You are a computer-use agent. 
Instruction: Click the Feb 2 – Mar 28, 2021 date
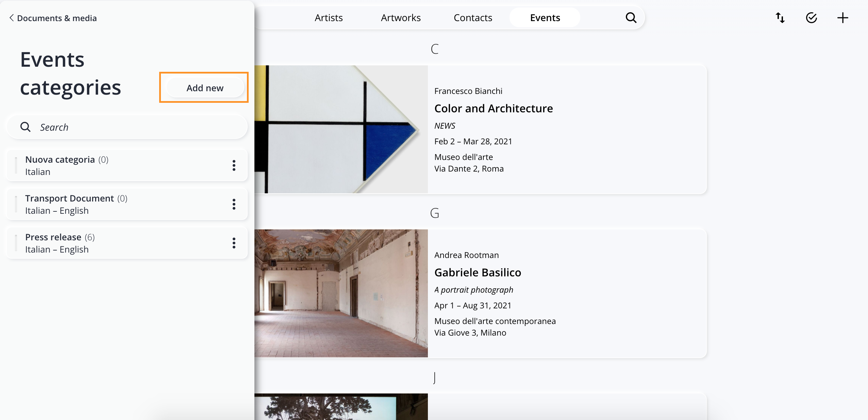click(x=473, y=142)
